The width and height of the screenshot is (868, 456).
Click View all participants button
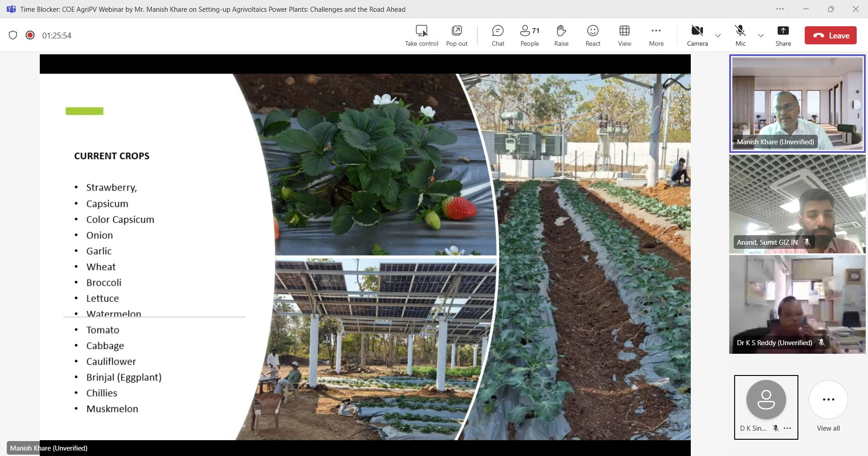(828, 405)
